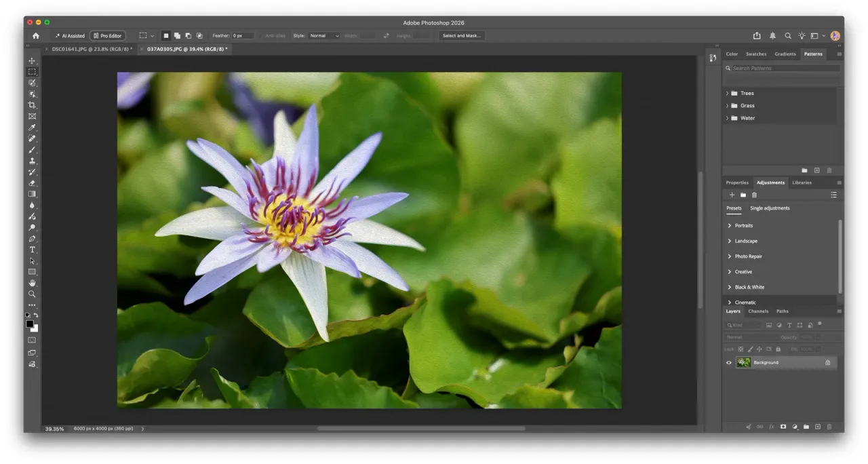This screenshot has height=464, width=868.
Task: Click the Feather input field
Action: pos(243,36)
